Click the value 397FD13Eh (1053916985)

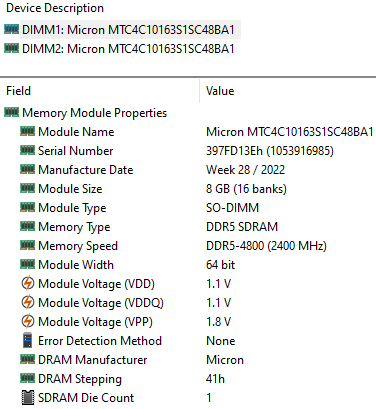point(270,151)
